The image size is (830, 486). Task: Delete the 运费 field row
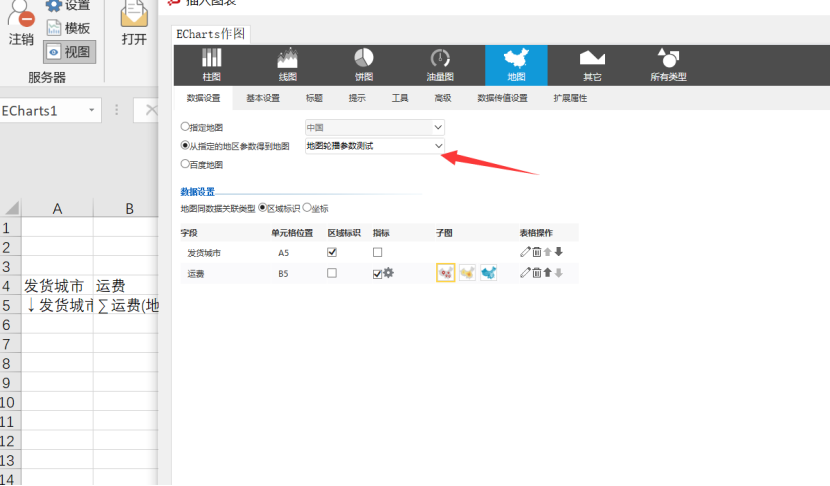(537, 273)
